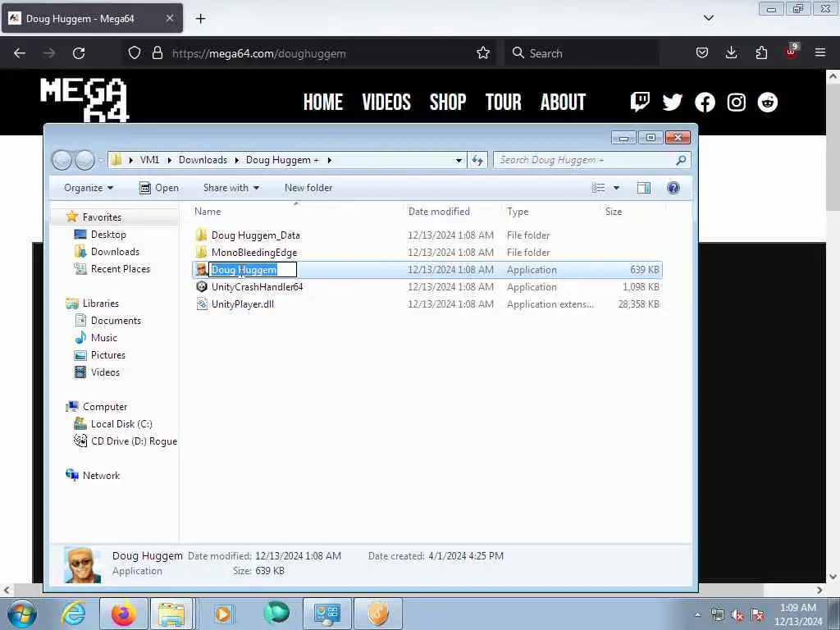Screen dimensions: 840x630
Task: Open Firefox hamburger application menu
Action: pos(819,52)
